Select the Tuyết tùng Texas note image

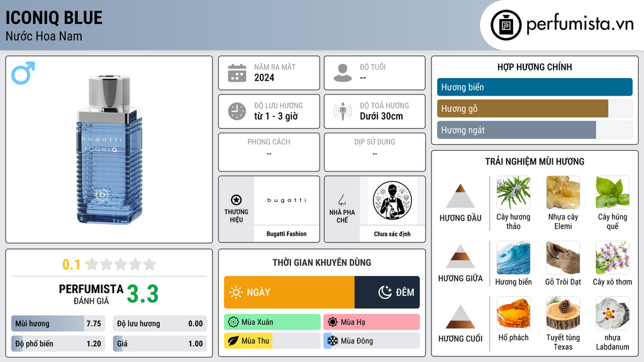coord(563,314)
